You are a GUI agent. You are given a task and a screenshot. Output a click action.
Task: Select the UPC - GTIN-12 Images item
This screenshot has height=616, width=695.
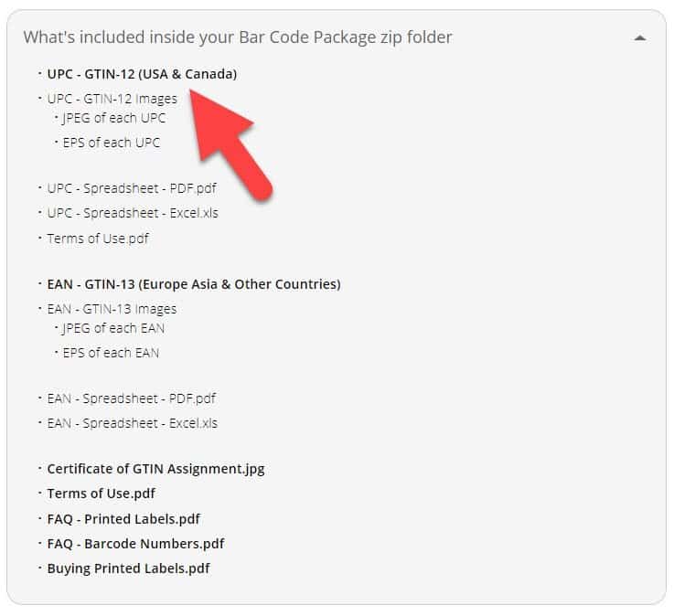point(112,99)
